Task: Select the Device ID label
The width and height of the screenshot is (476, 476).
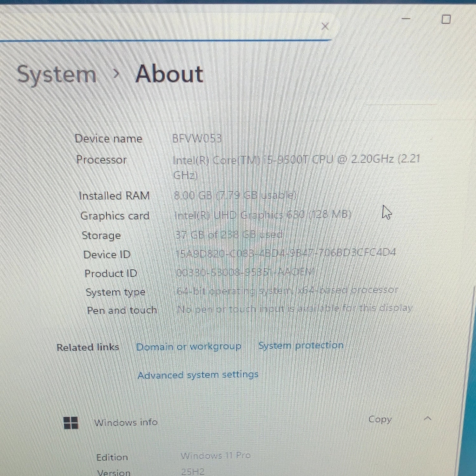Action: (107, 255)
